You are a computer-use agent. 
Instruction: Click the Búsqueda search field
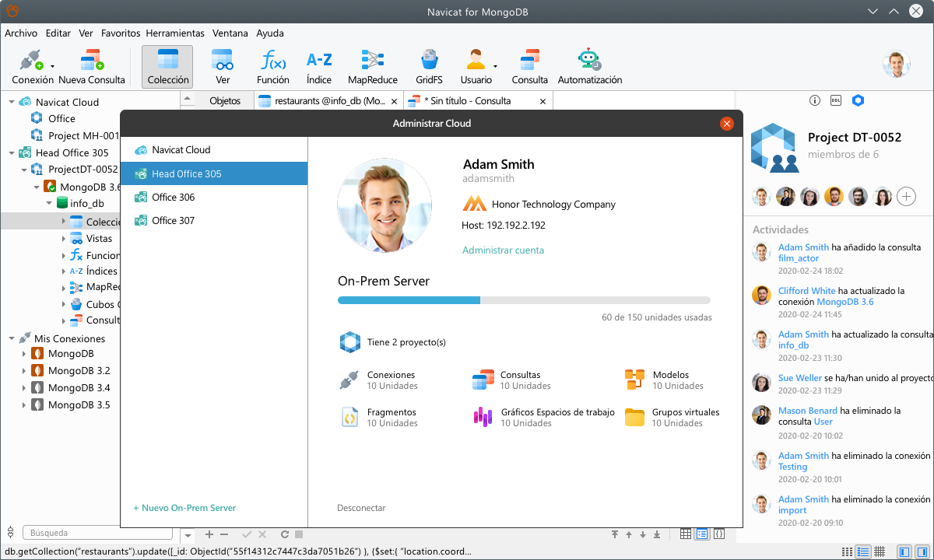(97, 533)
